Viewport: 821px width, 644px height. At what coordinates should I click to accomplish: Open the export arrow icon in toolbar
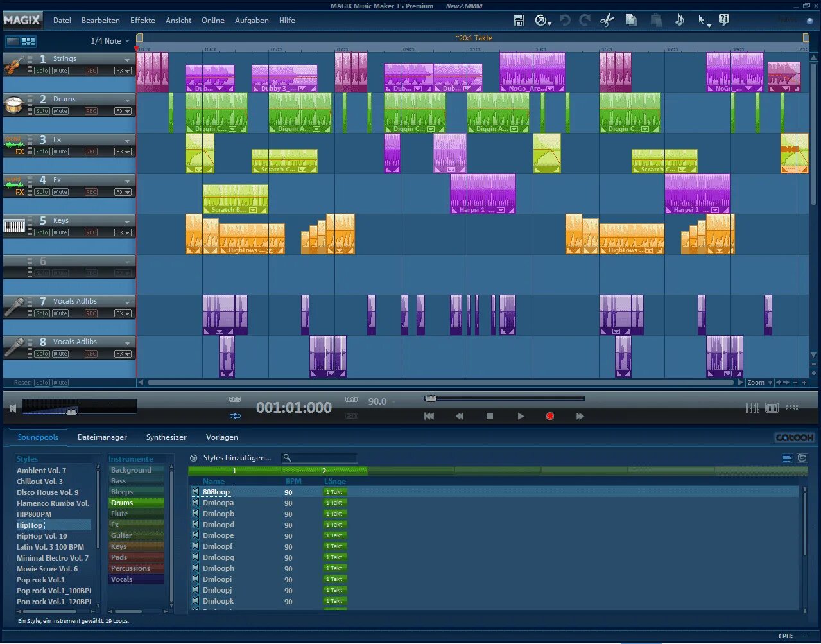(543, 21)
